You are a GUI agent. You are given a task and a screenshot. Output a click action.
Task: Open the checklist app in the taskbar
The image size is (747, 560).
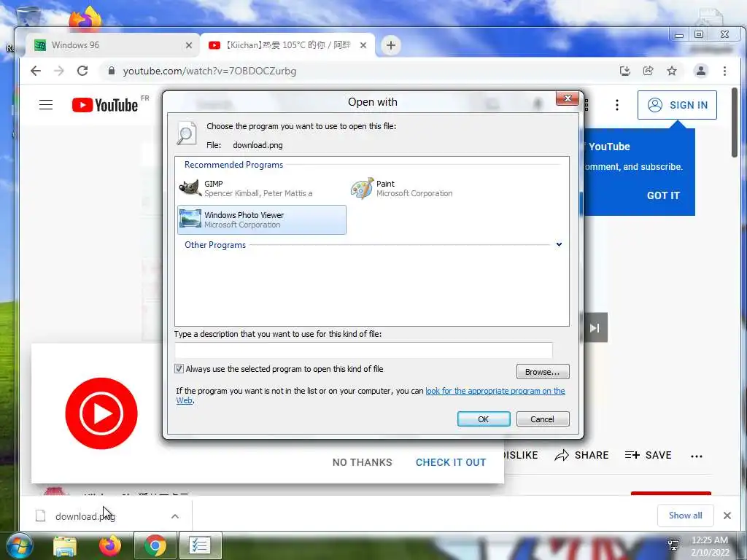pos(200,545)
